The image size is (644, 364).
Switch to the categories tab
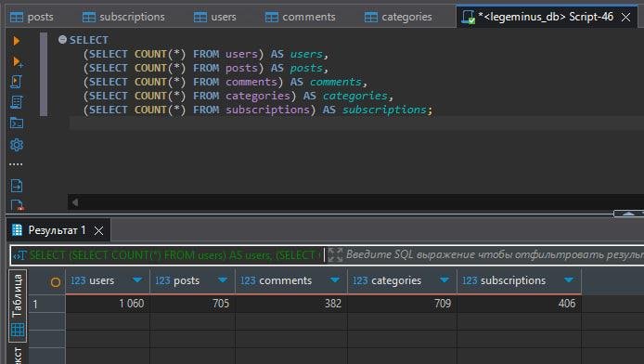coord(398,17)
